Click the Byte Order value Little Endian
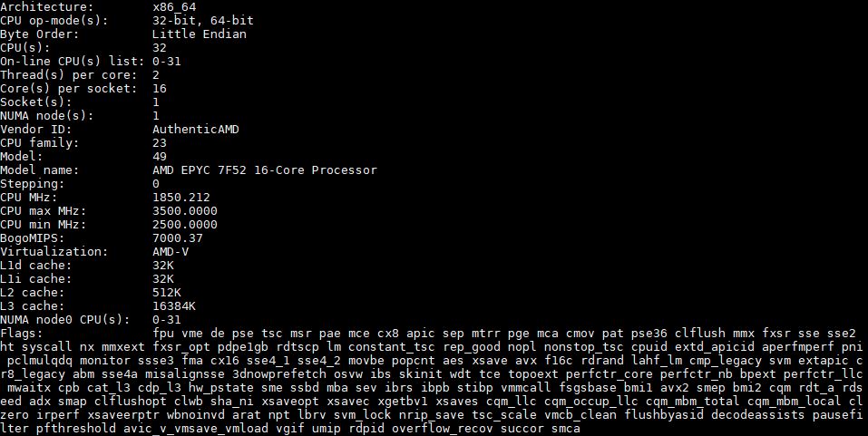This screenshot has width=868, height=436. pos(200,34)
